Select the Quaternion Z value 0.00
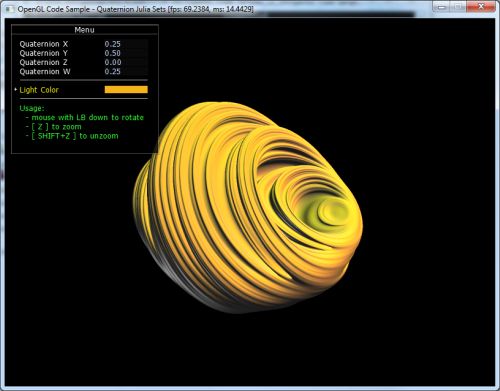 pyautogui.click(x=113, y=62)
